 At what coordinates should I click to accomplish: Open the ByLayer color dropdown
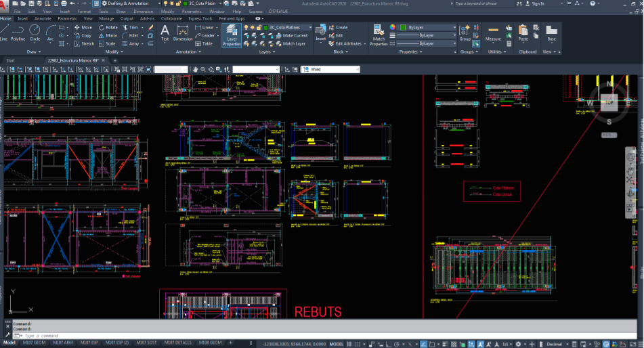(x=427, y=28)
